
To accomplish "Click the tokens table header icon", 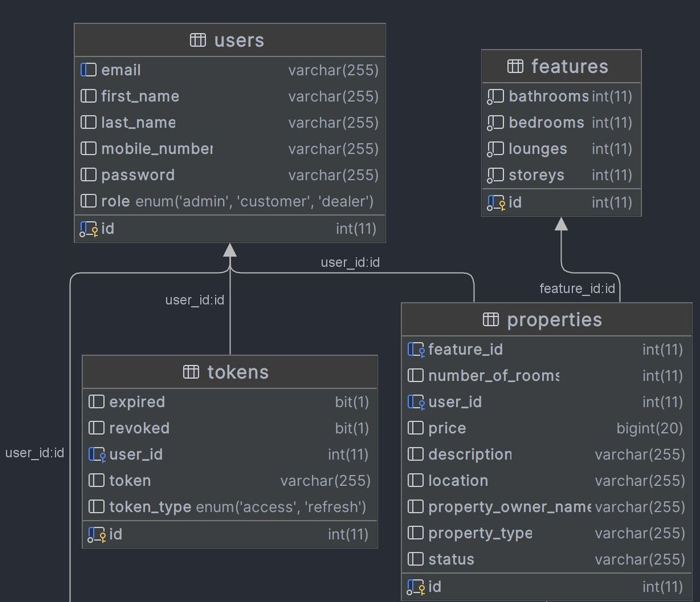I will pos(191,372).
